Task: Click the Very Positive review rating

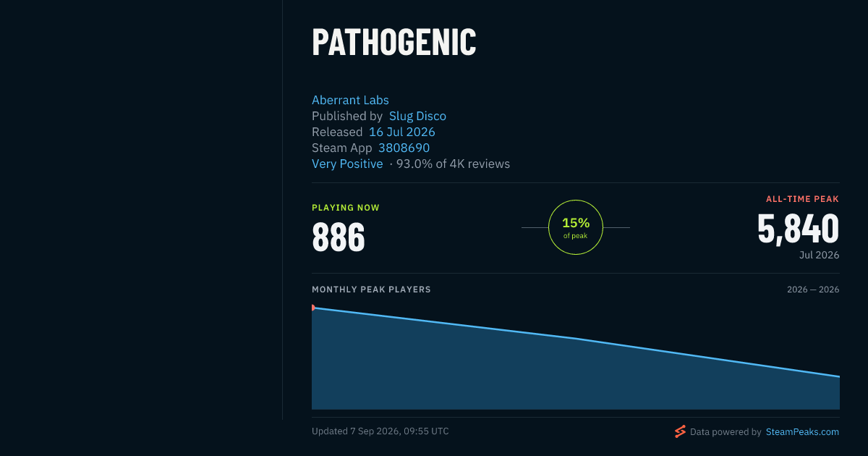Action: tap(347, 164)
